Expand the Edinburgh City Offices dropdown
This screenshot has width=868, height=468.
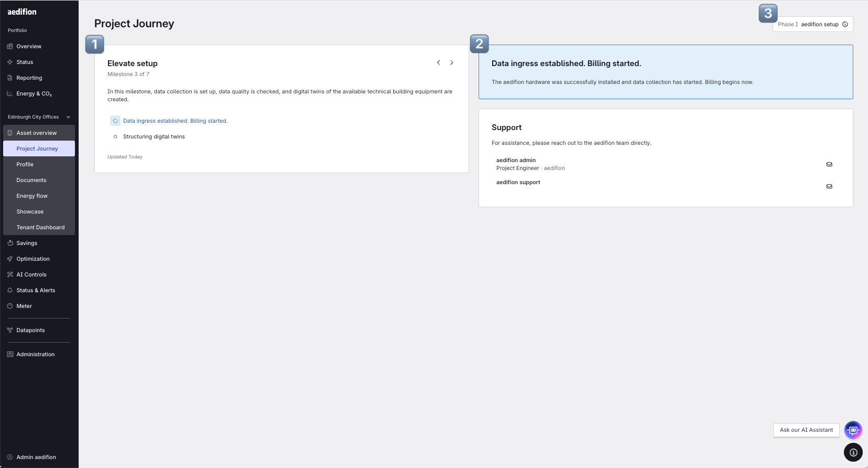[x=68, y=117]
